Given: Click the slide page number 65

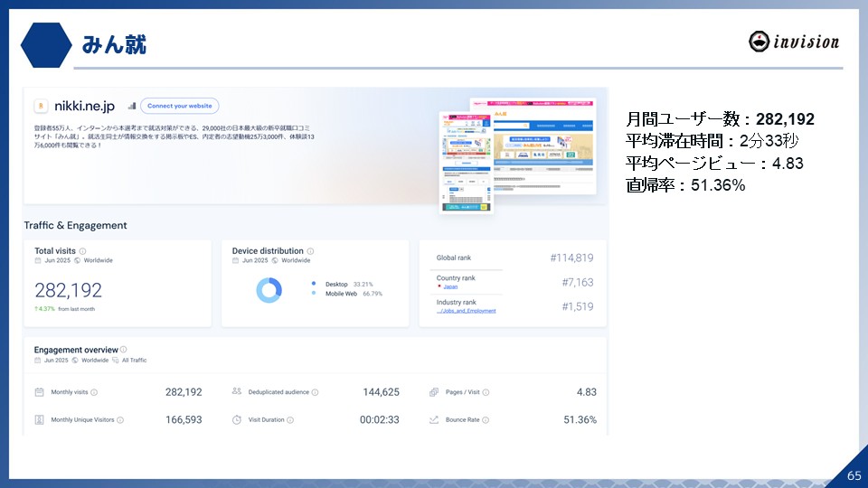Looking at the screenshot, I should [x=854, y=476].
